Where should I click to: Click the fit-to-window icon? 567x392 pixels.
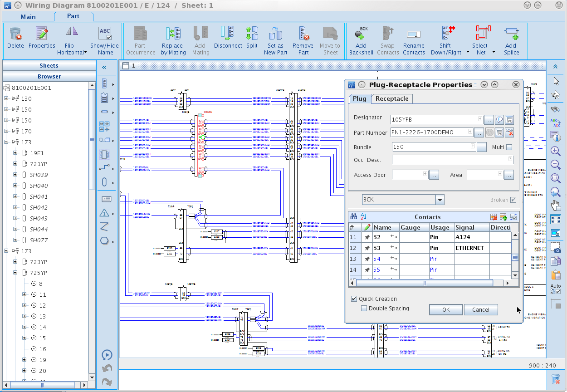(x=556, y=219)
